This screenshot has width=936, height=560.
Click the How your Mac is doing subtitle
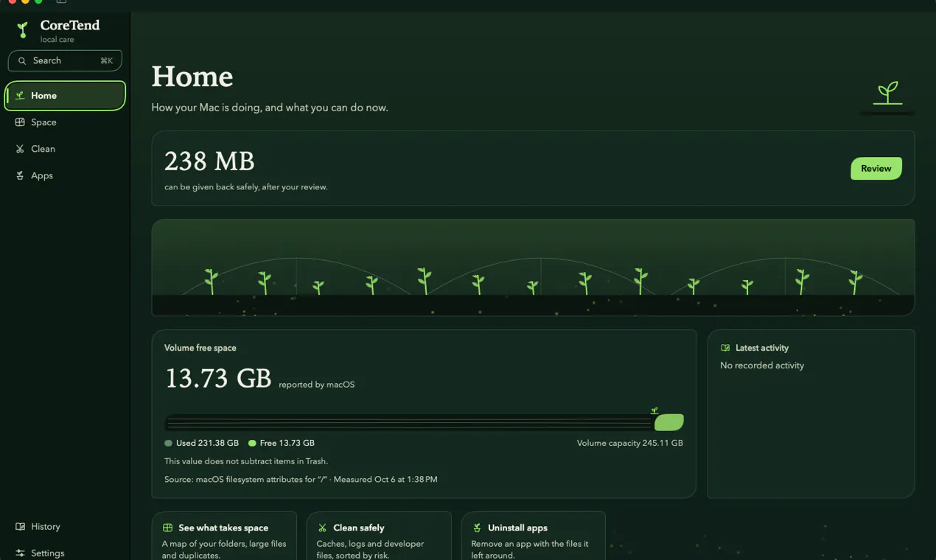pos(270,108)
